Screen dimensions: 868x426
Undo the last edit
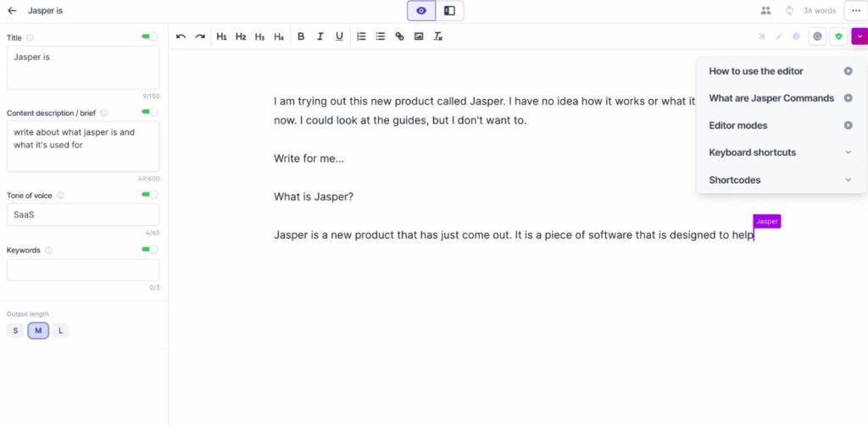coord(181,36)
